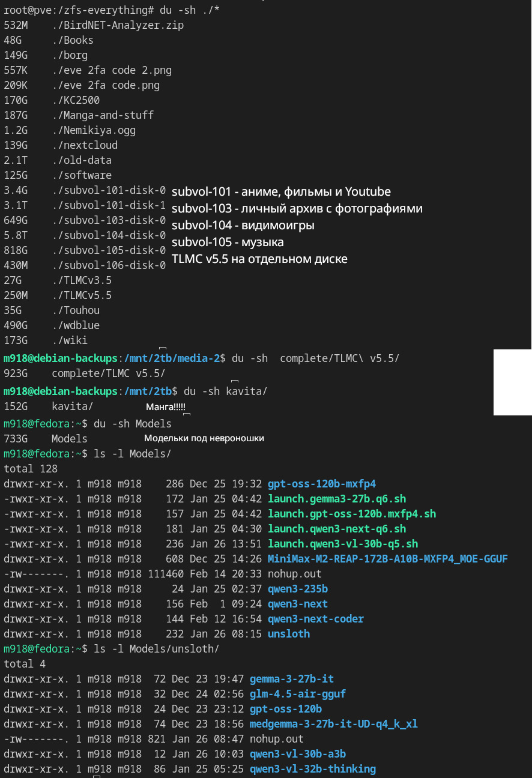Click the 'TLMC v5.5 на отдельном диске' note
This screenshot has width=532, height=778.
259,259
